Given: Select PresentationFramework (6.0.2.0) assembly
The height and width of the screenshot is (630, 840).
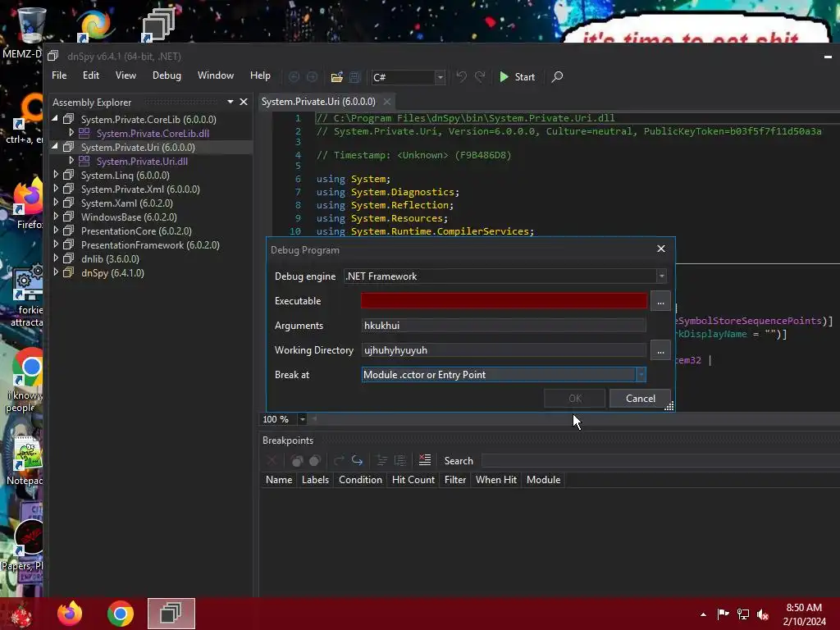Looking at the screenshot, I should pos(150,244).
